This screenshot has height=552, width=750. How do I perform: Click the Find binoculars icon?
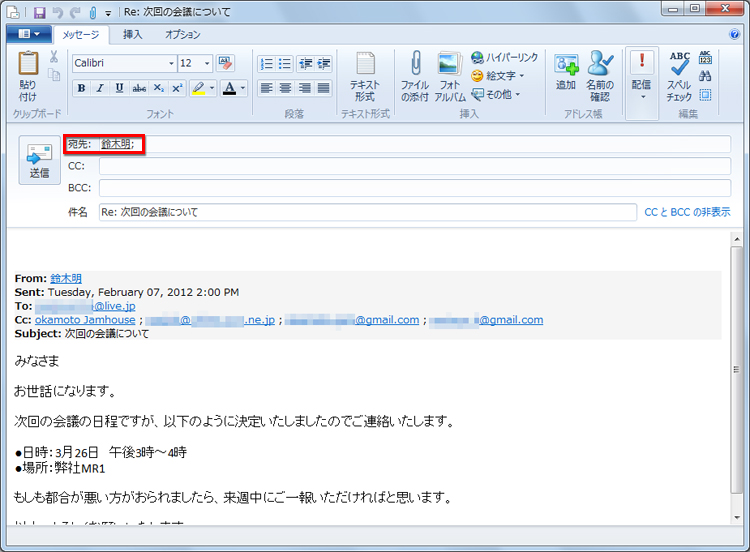point(705,76)
